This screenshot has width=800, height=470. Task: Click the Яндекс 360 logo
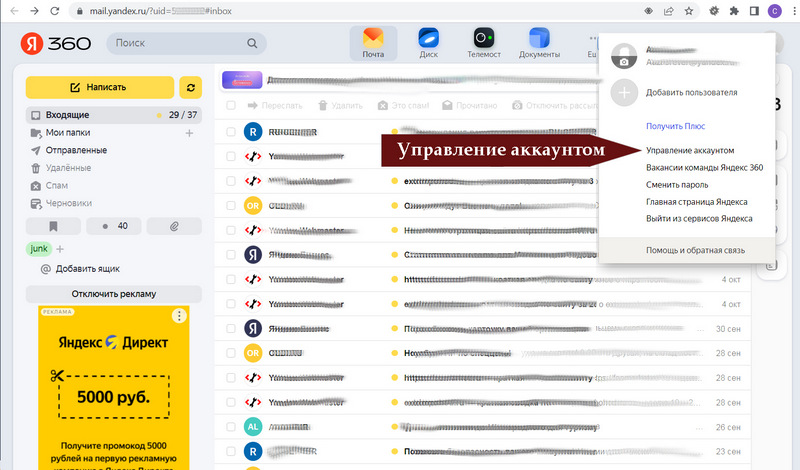[x=56, y=44]
